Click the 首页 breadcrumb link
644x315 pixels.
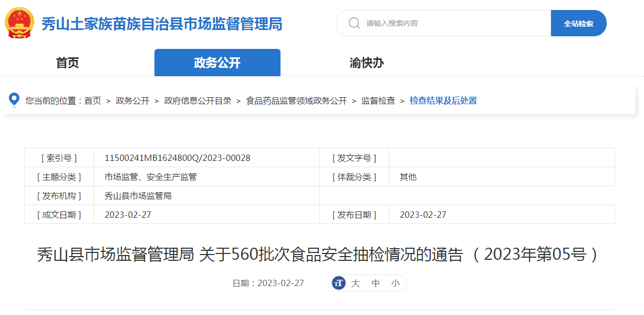[x=92, y=100]
